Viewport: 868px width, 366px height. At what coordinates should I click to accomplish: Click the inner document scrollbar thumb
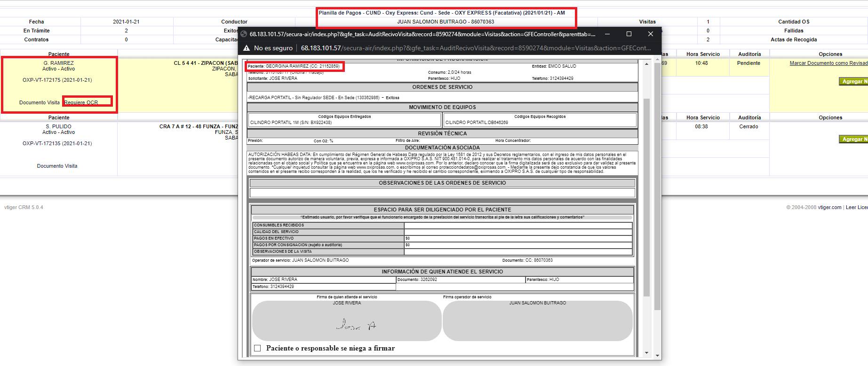(x=646, y=197)
